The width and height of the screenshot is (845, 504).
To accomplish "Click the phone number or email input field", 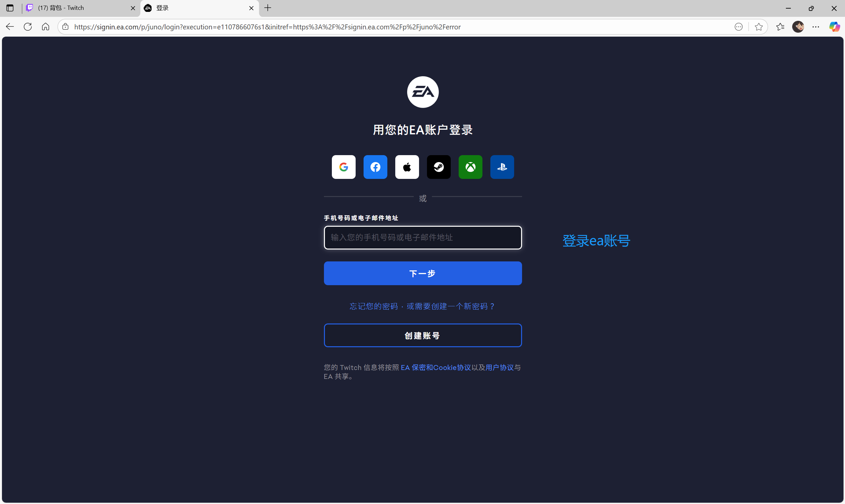I will coord(423,237).
